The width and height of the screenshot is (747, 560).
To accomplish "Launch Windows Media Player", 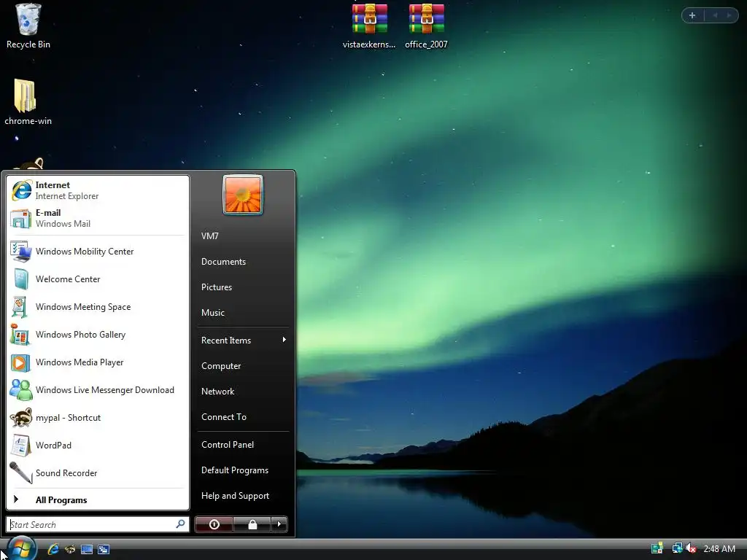I will (98, 362).
